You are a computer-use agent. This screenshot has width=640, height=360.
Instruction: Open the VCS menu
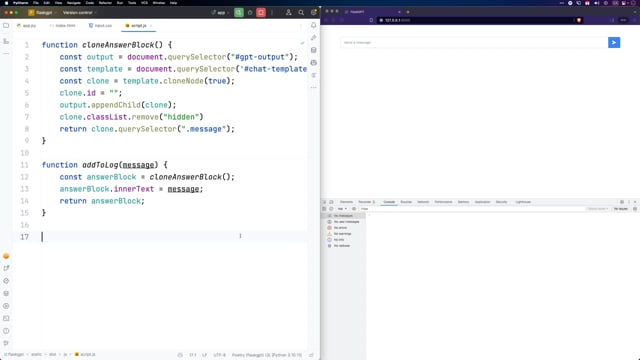[144, 3]
